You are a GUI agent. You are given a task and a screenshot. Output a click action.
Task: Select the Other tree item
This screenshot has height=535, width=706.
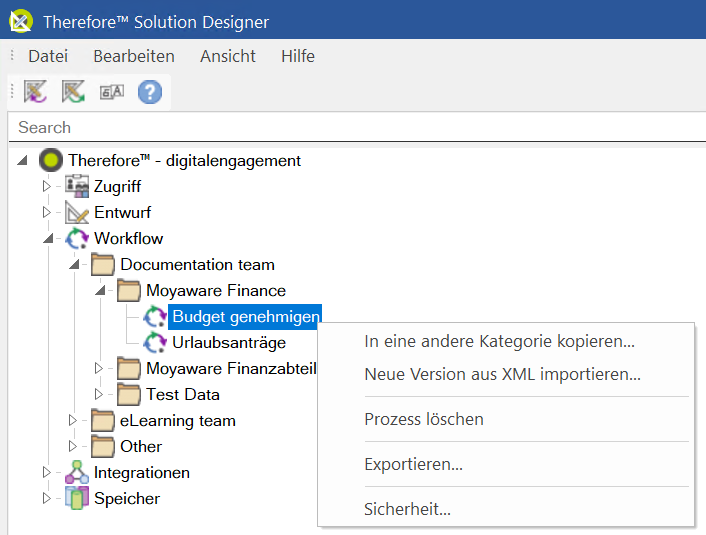click(141, 446)
